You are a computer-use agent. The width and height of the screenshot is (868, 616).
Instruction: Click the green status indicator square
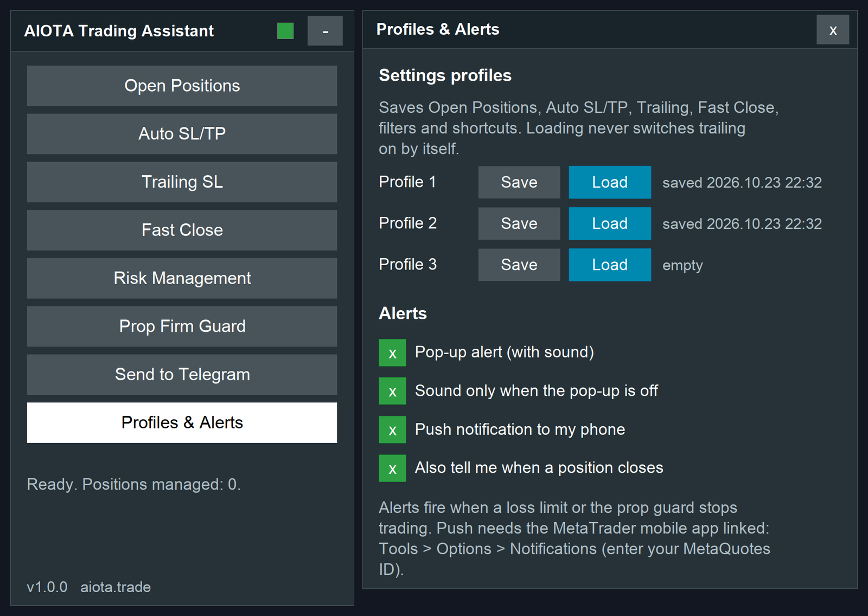(x=285, y=31)
